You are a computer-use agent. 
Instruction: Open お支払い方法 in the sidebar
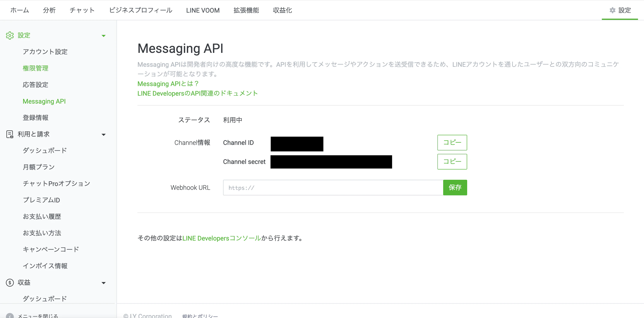pos(42,233)
